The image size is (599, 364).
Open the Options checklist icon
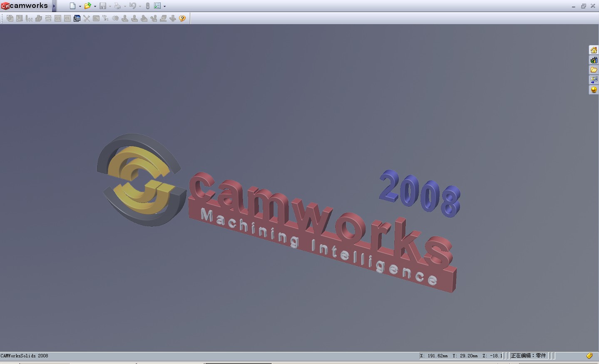[x=157, y=6]
